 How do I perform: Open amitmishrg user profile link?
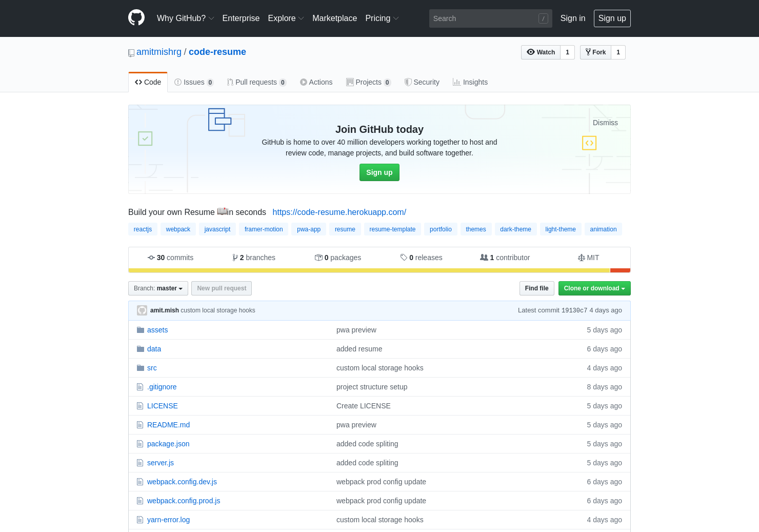159,52
